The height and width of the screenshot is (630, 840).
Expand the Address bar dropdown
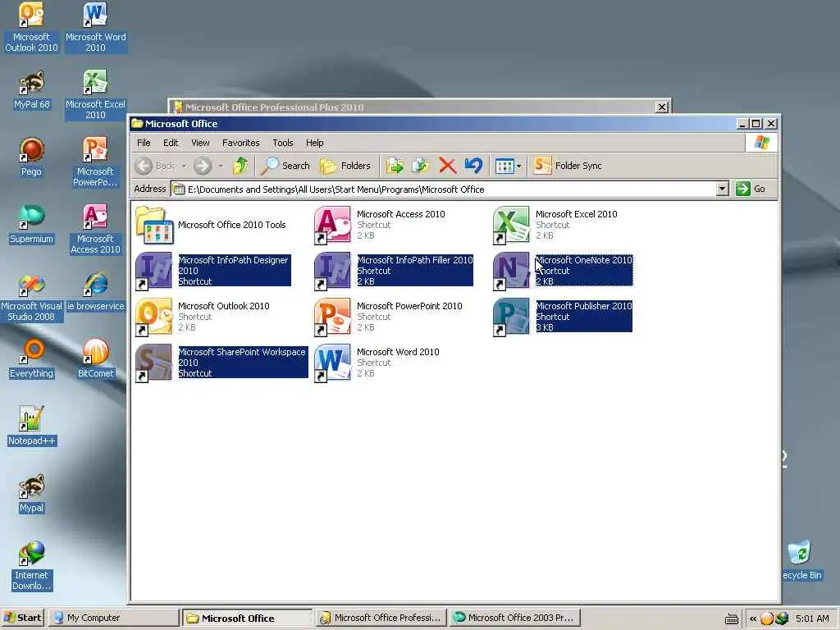(x=722, y=189)
